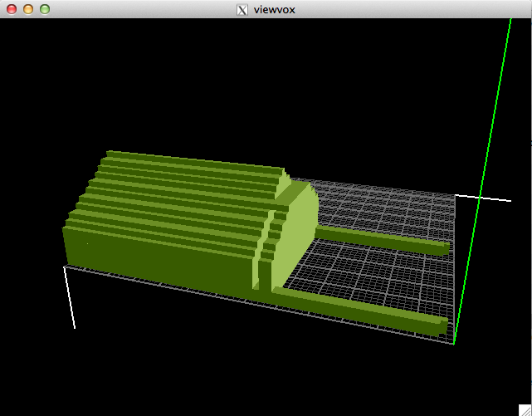Click the lower thin green voxel rail
This screenshot has width=532, height=416.
coord(359,311)
